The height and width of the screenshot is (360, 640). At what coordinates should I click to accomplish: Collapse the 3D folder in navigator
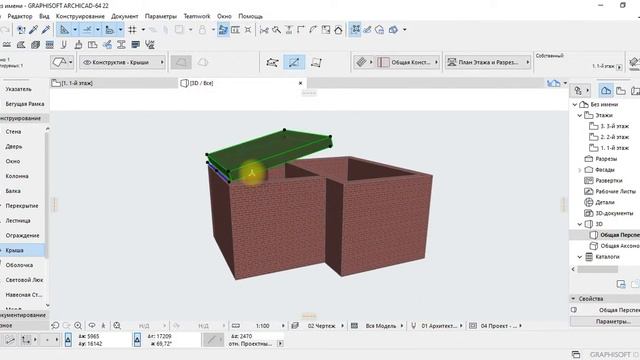pos(580,224)
